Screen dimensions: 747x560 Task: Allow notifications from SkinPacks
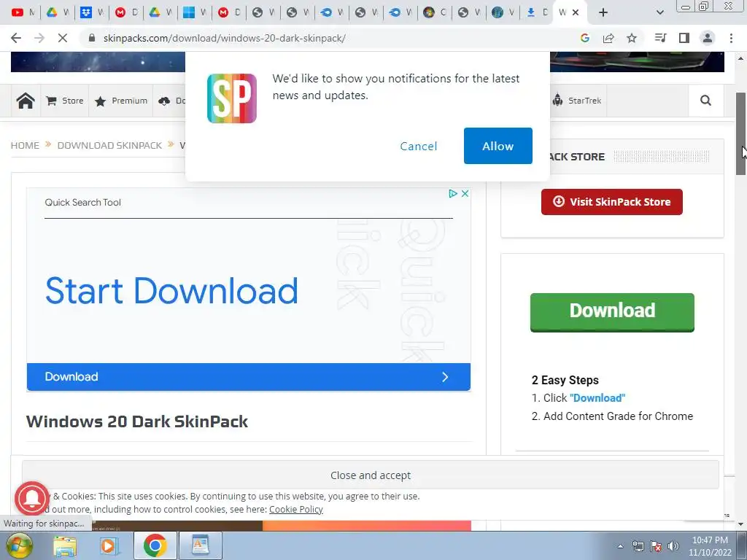[x=498, y=146]
